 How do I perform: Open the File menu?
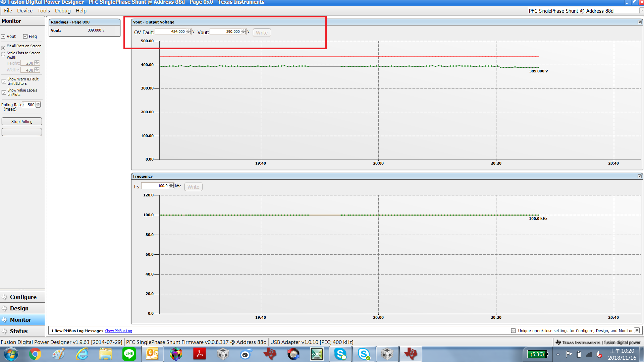click(x=8, y=11)
